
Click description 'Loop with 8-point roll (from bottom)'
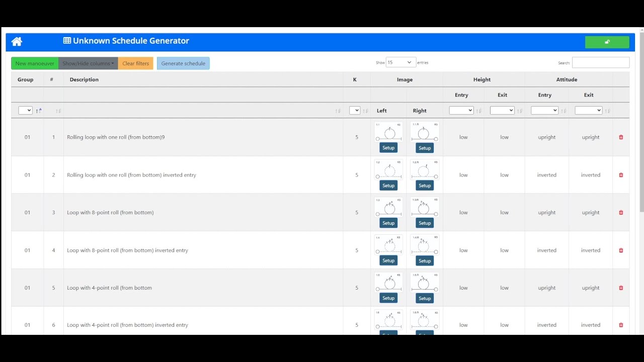point(110,213)
